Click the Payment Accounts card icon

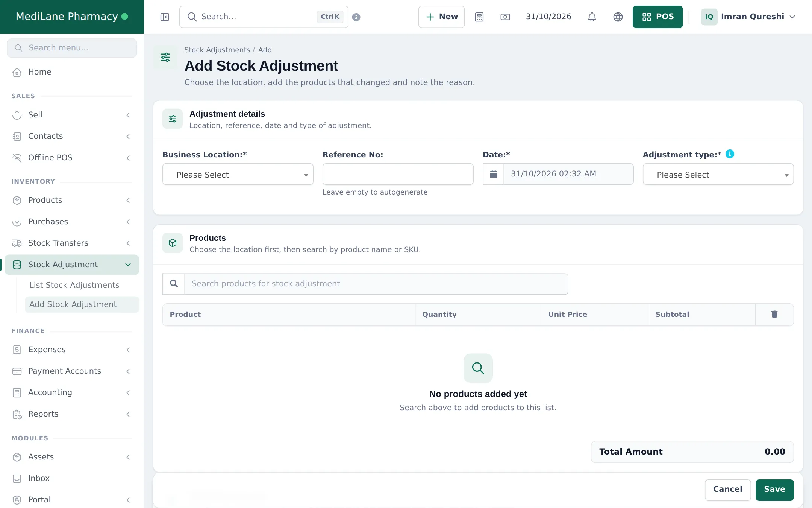(17, 371)
